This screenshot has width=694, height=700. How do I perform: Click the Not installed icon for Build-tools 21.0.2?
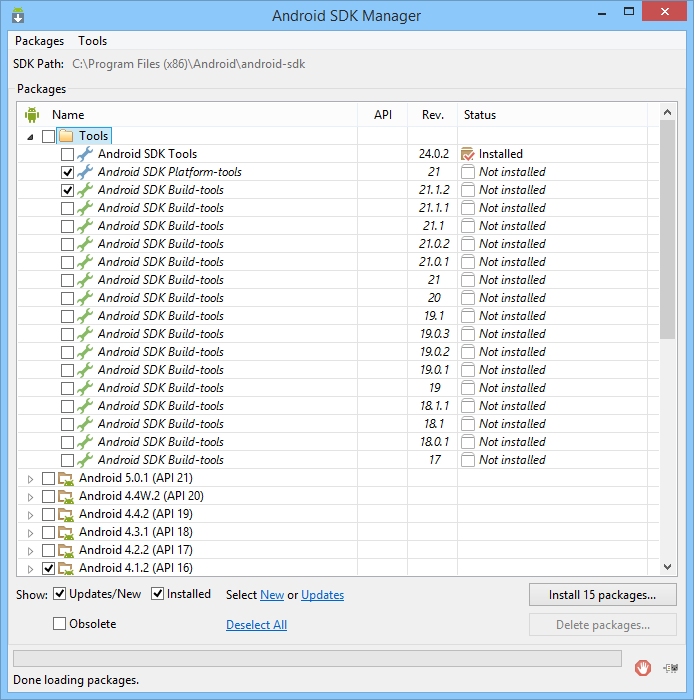pos(468,244)
